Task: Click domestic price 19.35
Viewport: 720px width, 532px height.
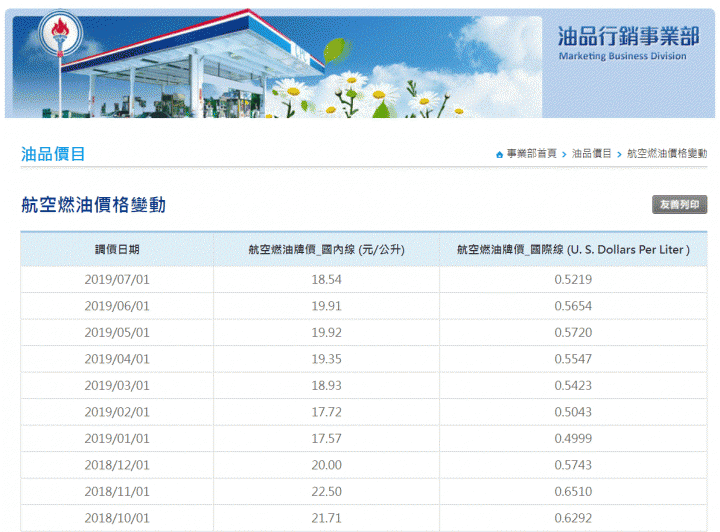Action: pos(326,359)
